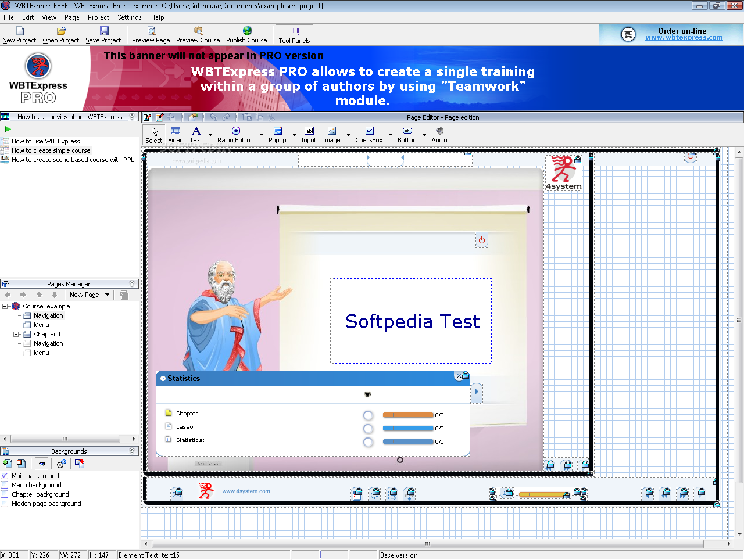This screenshot has height=560, width=744.
Task: Open the Button tool dropdown arrow
Action: [424, 135]
